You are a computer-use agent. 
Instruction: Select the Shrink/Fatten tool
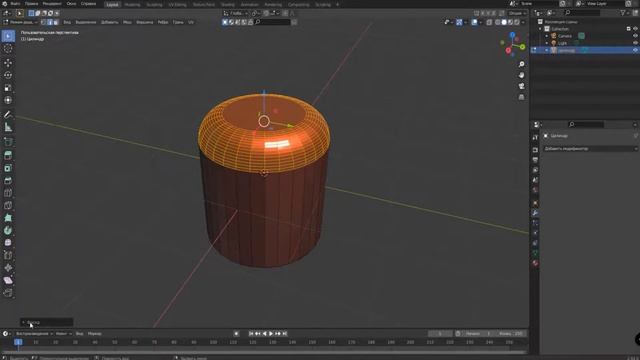8,268
